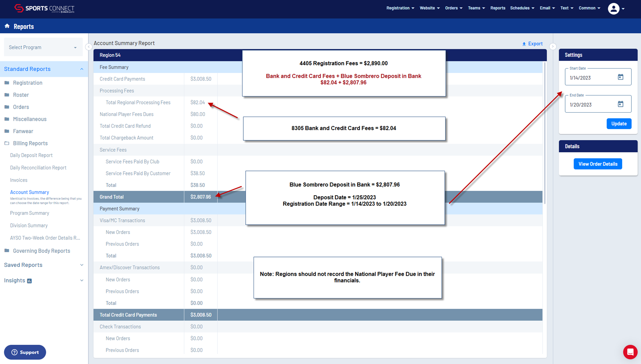Click the Update button
641x364 pixels.
pyautogui.click(x=619, y=124)
